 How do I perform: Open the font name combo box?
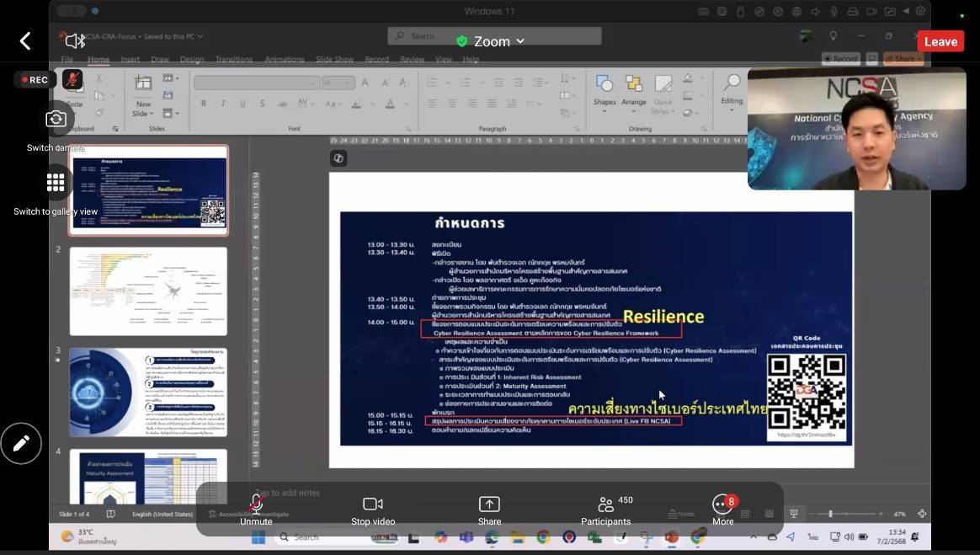pos(256,83)
